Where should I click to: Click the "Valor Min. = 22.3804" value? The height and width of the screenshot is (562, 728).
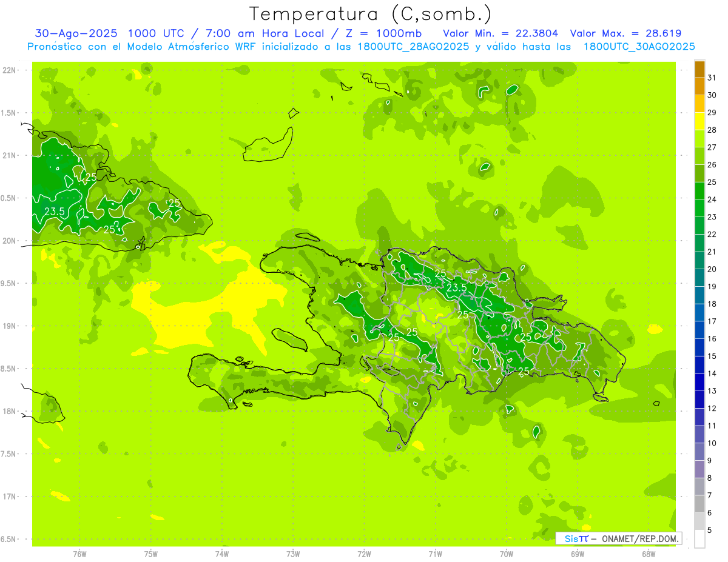[500, 33]
